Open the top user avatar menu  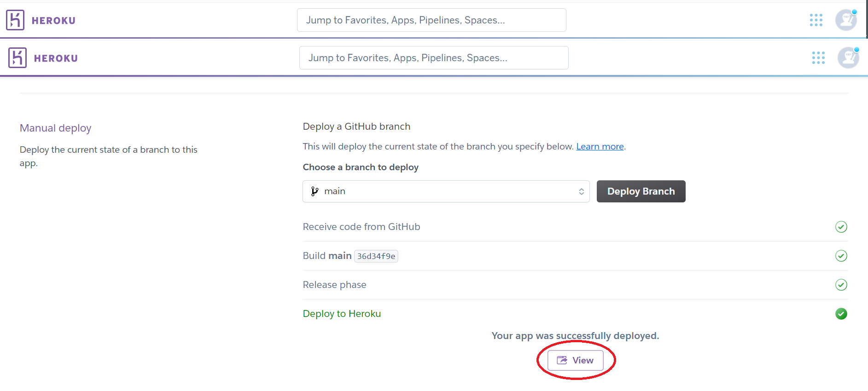click(846, 20)
